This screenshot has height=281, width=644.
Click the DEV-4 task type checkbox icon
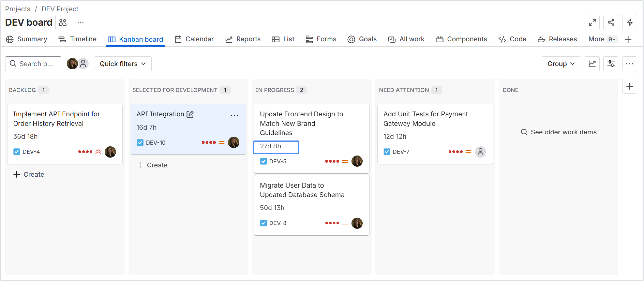17,152
